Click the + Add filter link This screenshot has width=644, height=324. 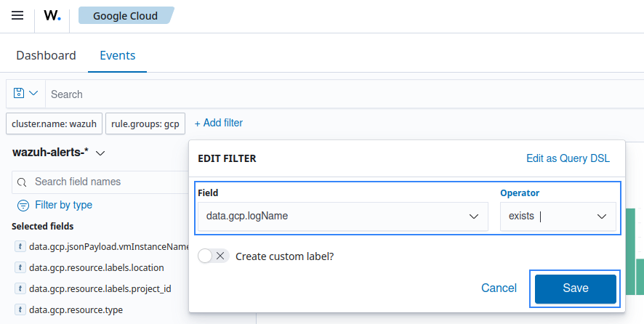(219, 123)
